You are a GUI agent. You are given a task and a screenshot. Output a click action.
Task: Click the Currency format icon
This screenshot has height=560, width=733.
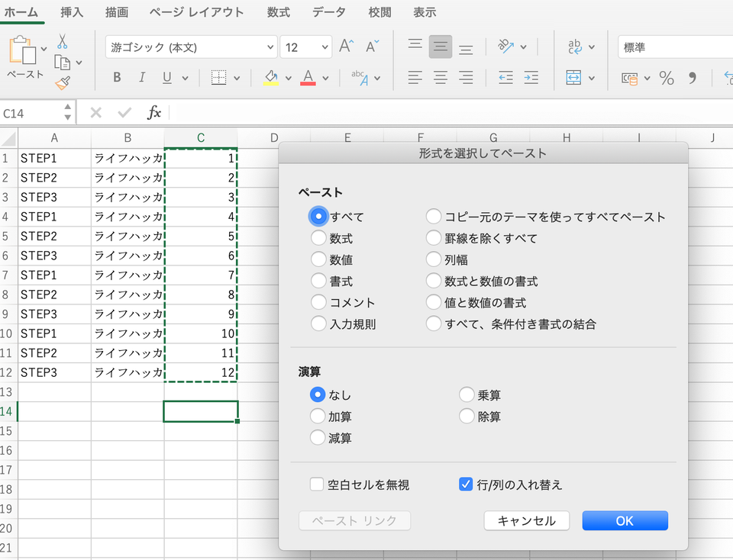[629, 79]
